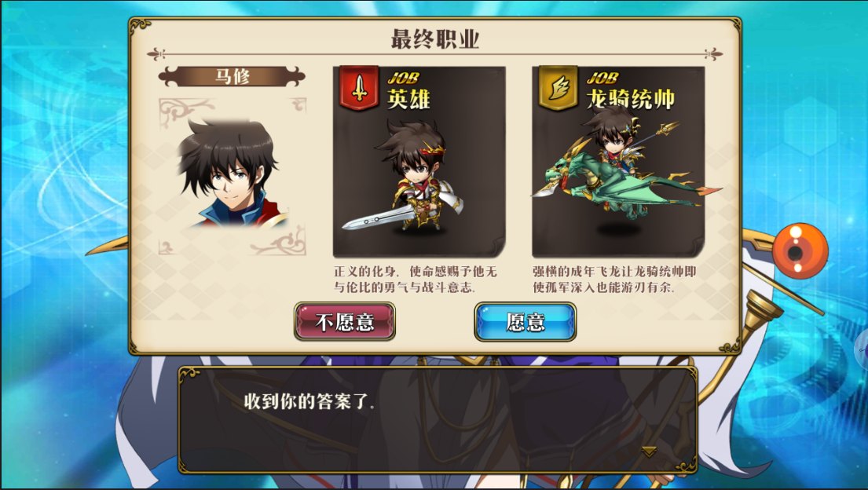This screenshot has height=490, width=868.
Task: Click the red 不愿意 button
Action: pos(345,321)
